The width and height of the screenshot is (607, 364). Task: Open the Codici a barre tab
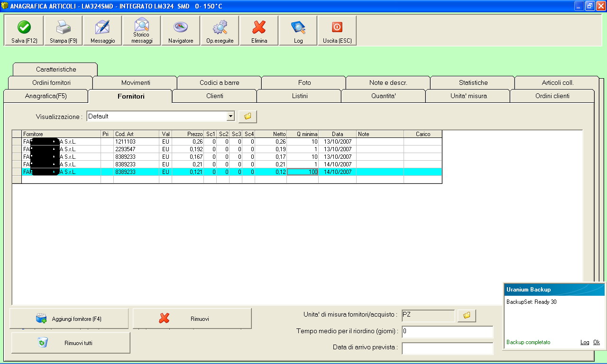point(219,82)
